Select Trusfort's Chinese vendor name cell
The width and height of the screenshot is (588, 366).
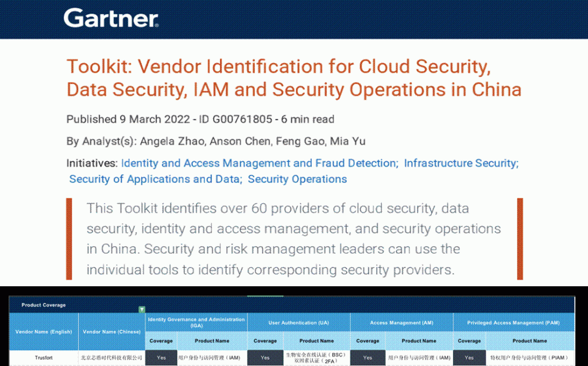tap(112, 358)
